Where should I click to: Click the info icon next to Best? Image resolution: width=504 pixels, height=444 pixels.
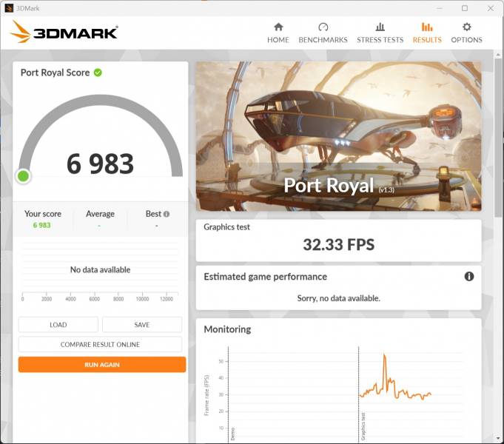(167, 214)
